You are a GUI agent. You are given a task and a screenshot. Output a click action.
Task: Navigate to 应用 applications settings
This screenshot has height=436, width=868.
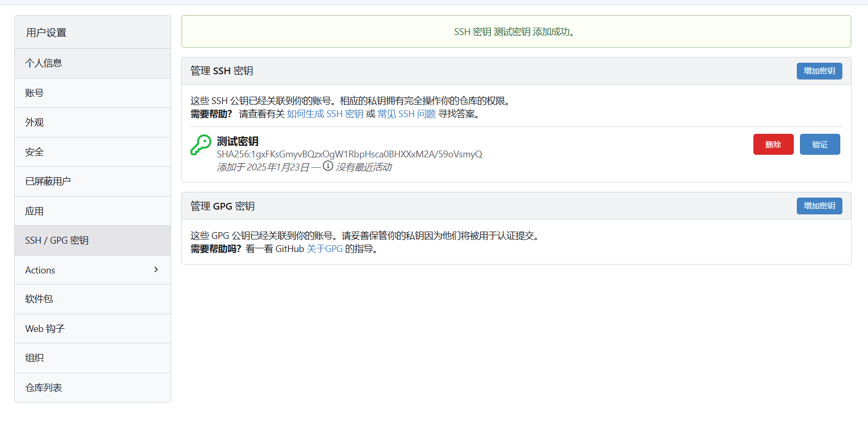click(35, 211)
